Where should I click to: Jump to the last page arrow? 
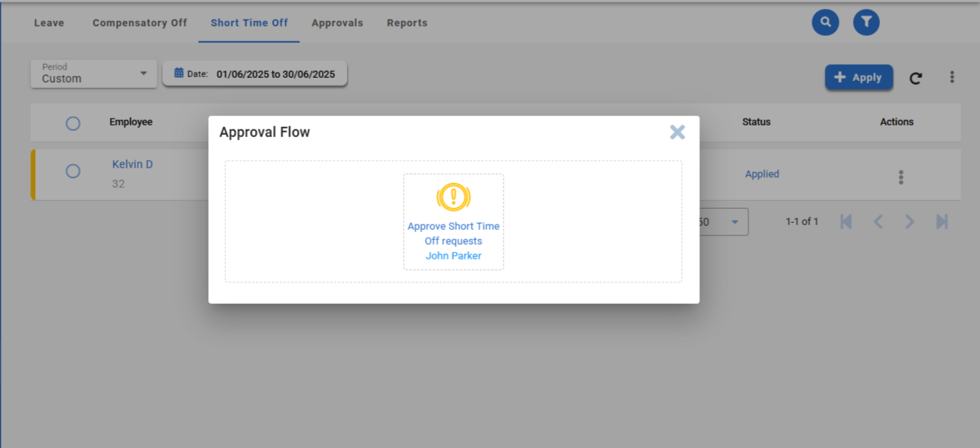point(942,222)
